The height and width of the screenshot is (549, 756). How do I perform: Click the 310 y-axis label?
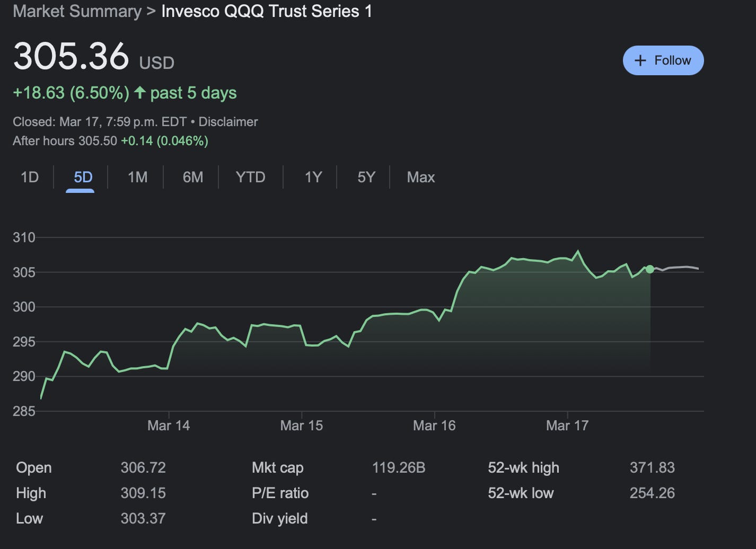click(x=24, y=237)
